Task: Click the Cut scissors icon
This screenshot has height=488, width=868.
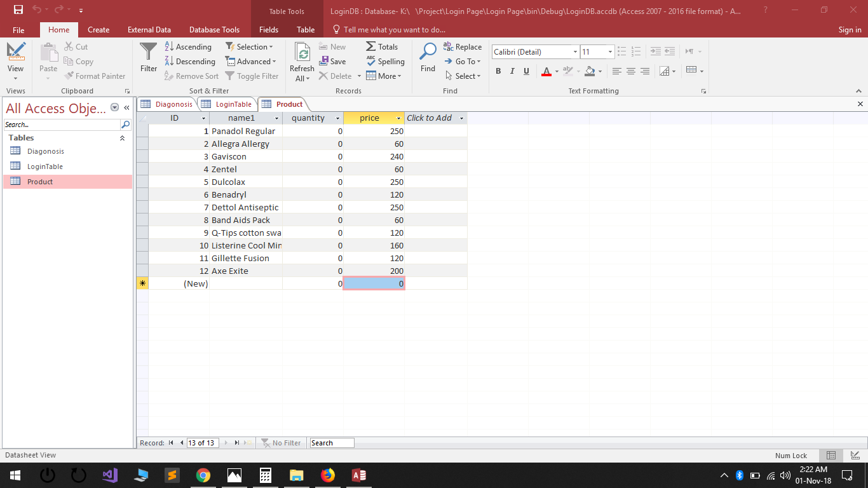Action: [76, 47]
